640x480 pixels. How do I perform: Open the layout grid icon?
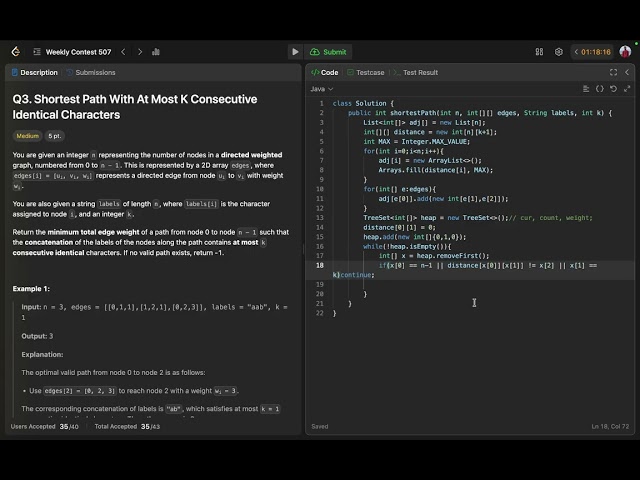tap(539, 52)
